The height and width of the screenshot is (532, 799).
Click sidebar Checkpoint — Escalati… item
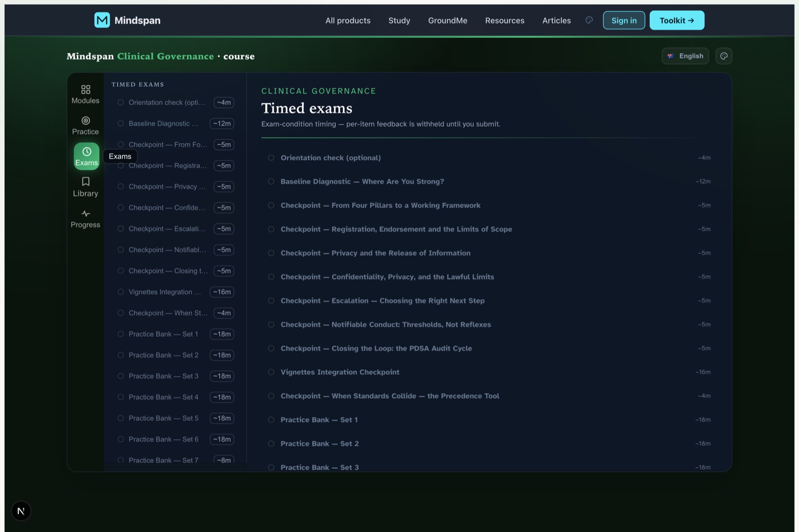pos(176,229)
